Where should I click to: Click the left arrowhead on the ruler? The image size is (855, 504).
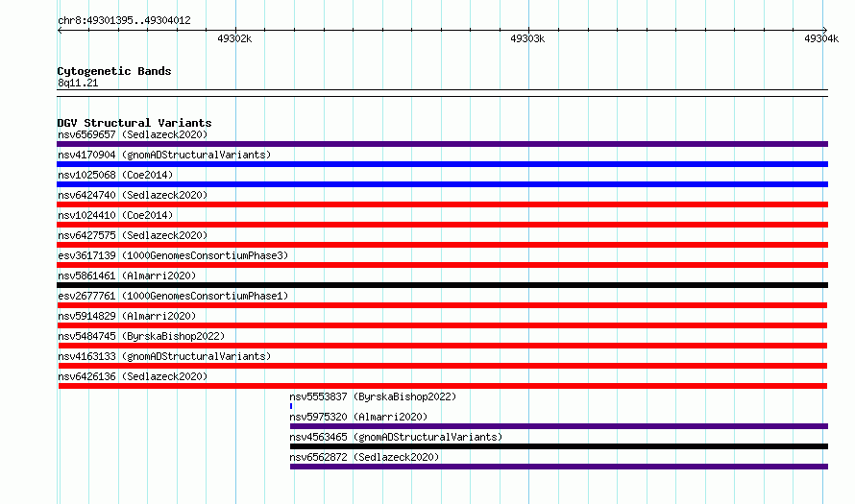click(x=60, y=30)
